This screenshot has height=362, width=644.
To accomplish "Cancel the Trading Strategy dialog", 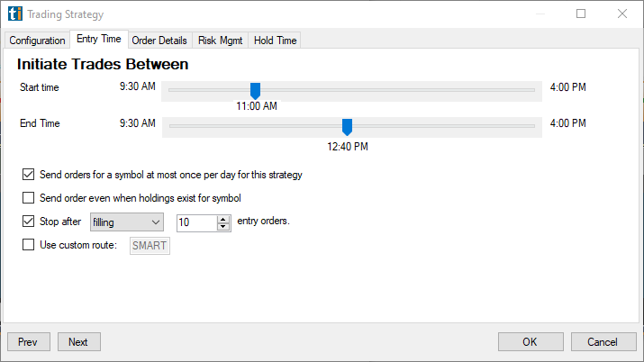I will point(604,342).
